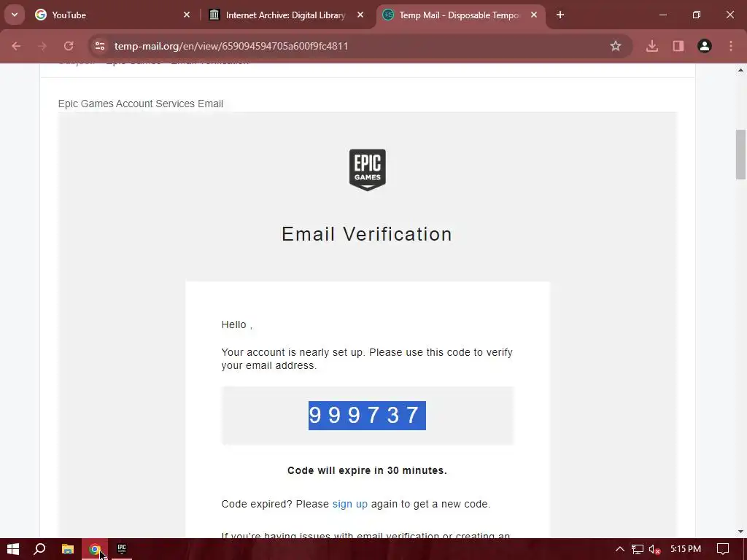Minimize the Chrome window
The width and height of the screenshot is (747, 560).
click(662, 15)
